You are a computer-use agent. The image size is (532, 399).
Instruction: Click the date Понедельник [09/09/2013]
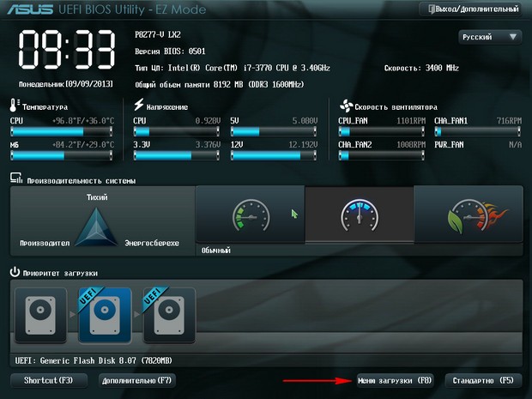tap(66, 84)
